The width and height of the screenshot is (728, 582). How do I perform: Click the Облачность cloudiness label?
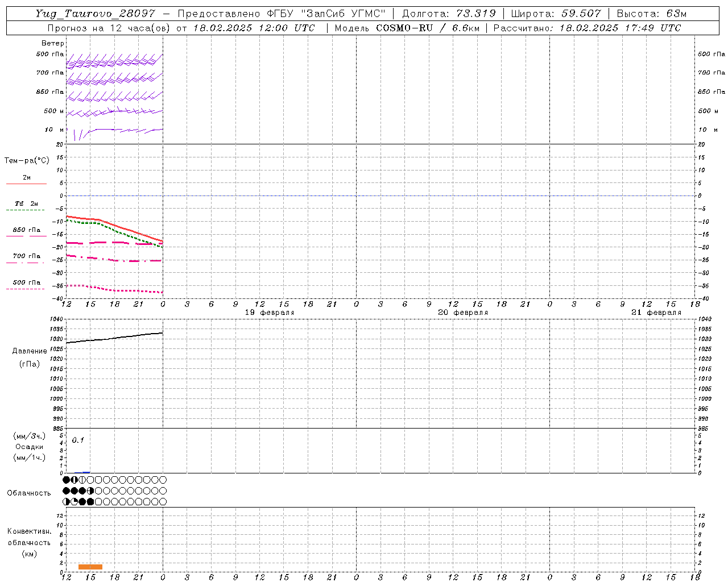point(29,493)
